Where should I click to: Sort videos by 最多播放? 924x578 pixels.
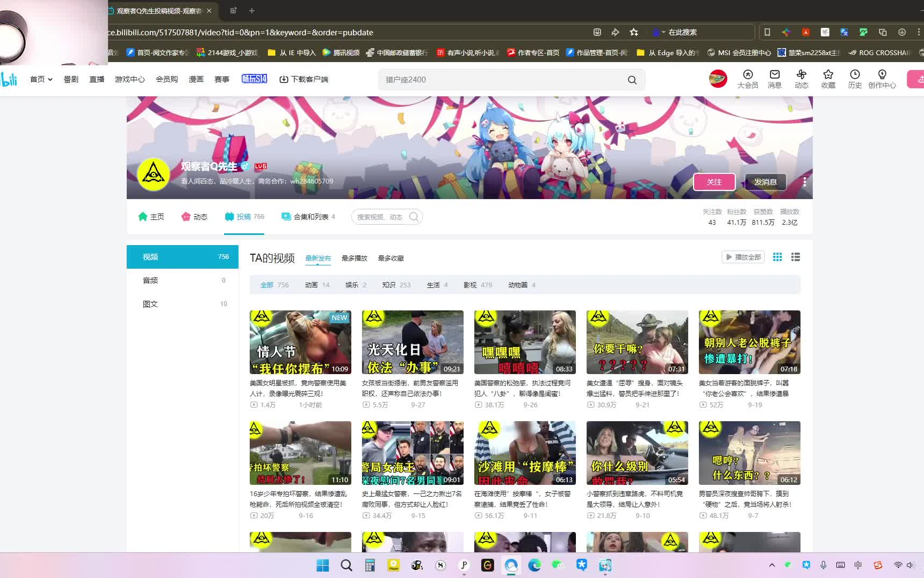tap(355, 258)
